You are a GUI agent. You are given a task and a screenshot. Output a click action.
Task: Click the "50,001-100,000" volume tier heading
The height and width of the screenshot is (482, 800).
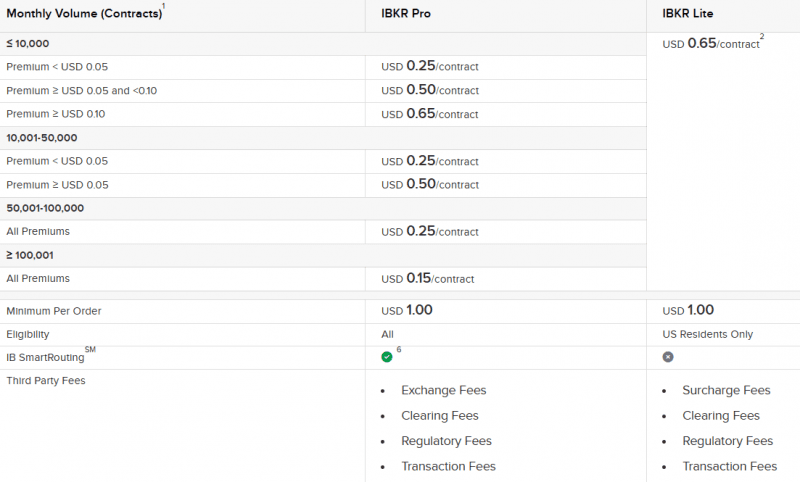[x=45, y=208]
